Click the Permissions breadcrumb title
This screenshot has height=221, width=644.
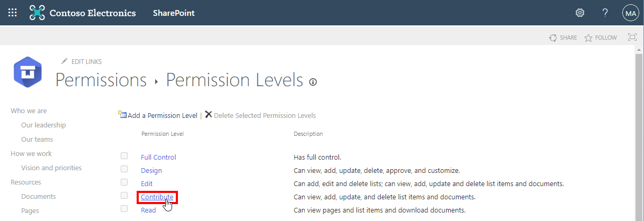pyautogui.click(x=101, y=80)
